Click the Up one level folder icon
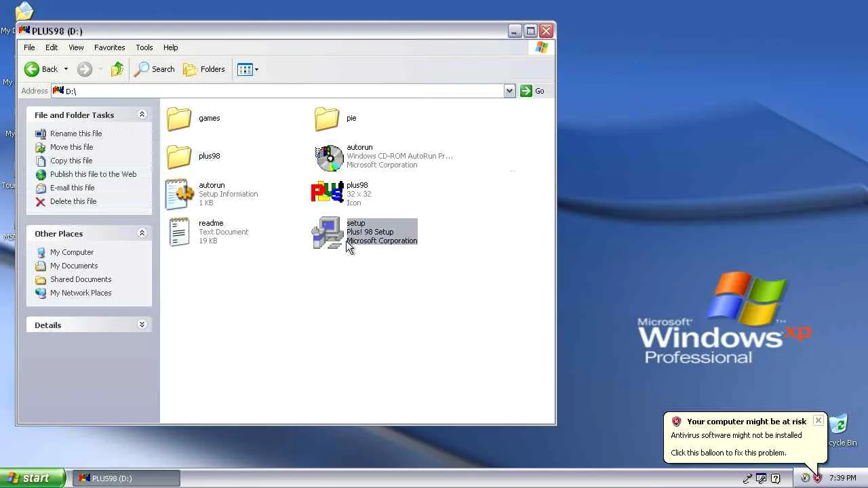Image resolution: width=868 pixels, height=488 pixels. tap(117, 69)
